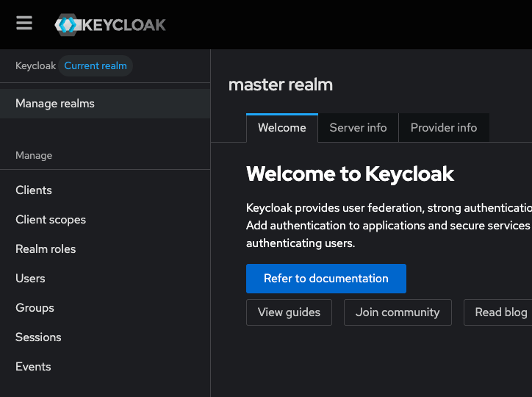Click the Current realm badge
The height and width of the screenshot is (397, 532).
[x=96, y=65]
